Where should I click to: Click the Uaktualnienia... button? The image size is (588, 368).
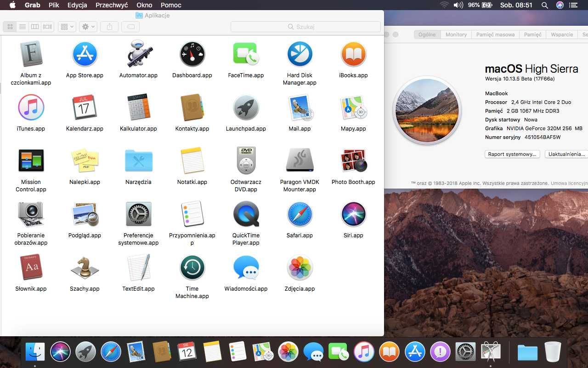tap(566, 154)
